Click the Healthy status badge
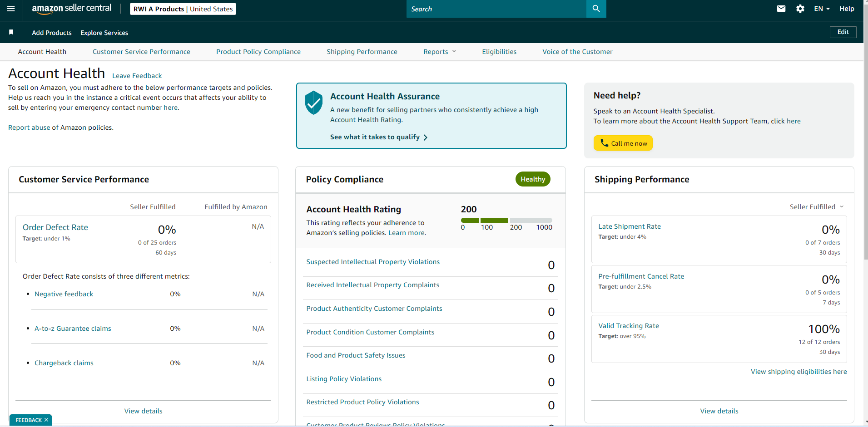Viewport: 868px width, 427px height. pos(533,179)
